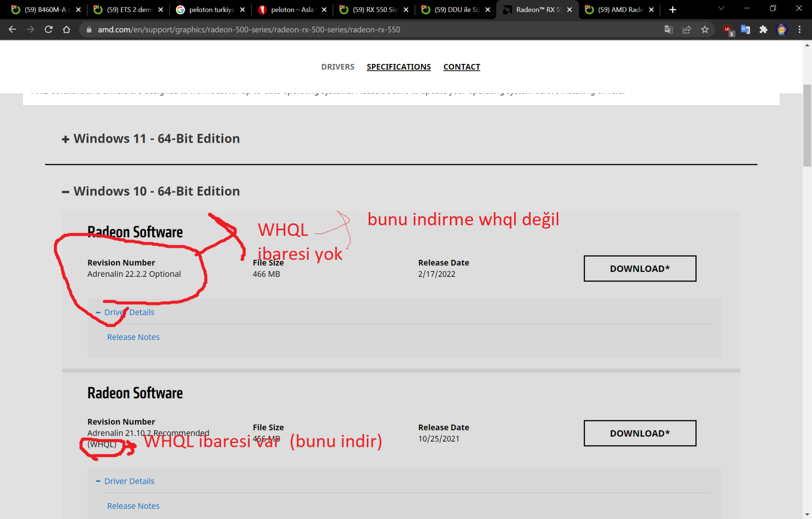This screenshot has height=519, width=812.
Task: Close the RX 550 Sist tab
Action: (x=406, y=10)
